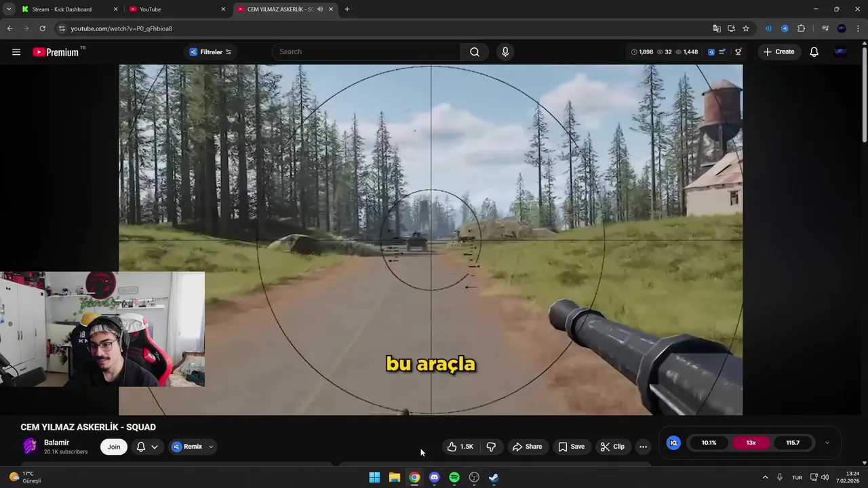Open Steam from the taskbar
Image resolution: width=868 pixels, height=488 pixels.
[494, 477]
